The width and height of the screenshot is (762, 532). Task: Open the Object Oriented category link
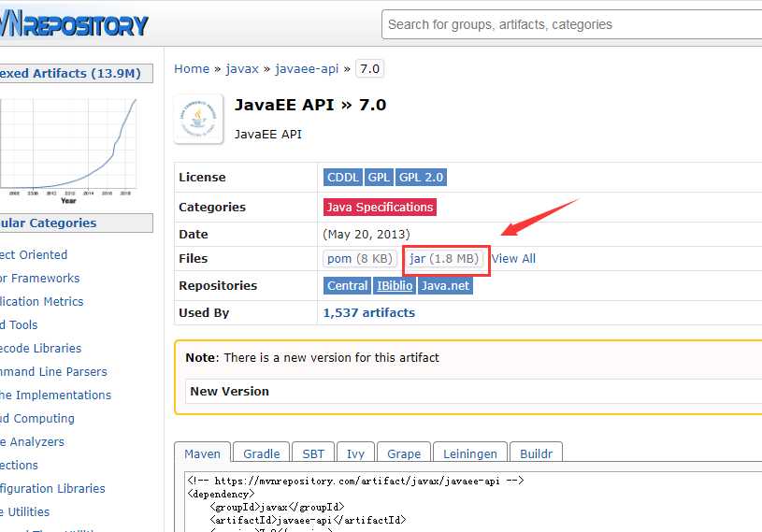click(x=34, y=254)
